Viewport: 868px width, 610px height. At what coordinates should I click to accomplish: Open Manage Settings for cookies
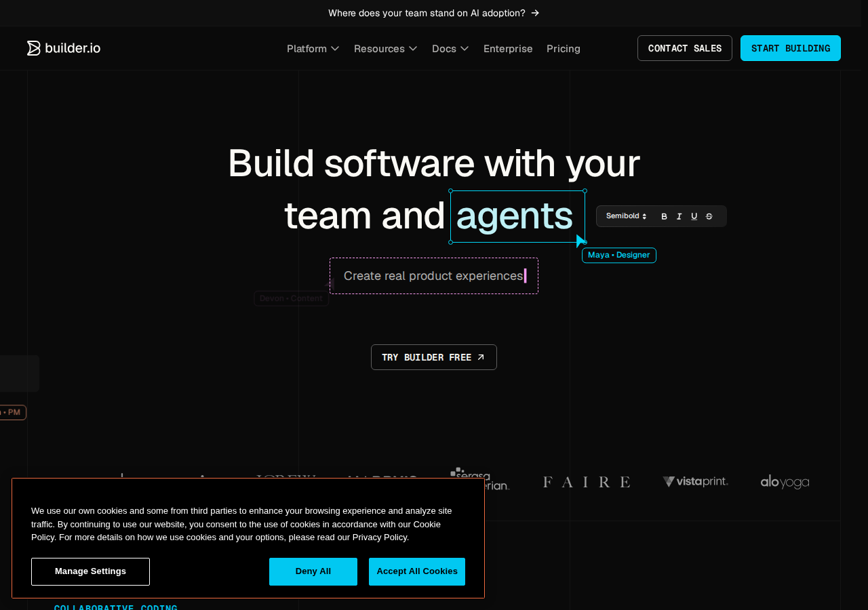pyautogui.click(x=90, y=571)
